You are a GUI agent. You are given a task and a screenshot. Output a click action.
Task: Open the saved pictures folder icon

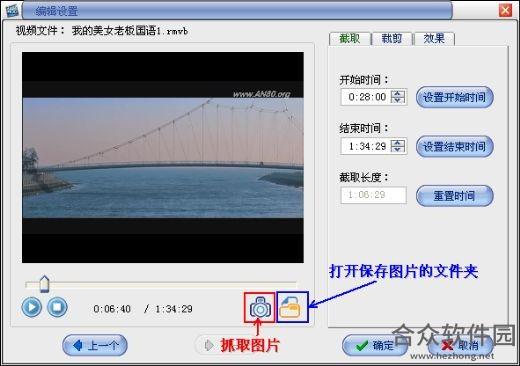coord(290,307)
